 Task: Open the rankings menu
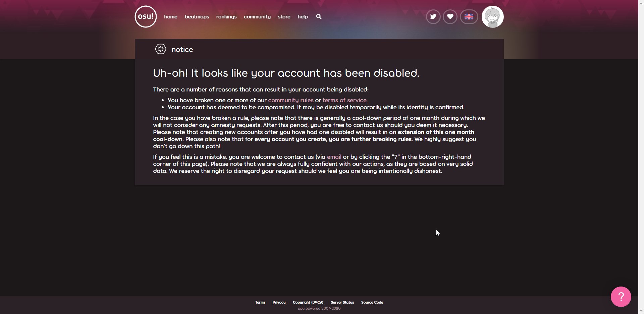click(x=226, y=17)
